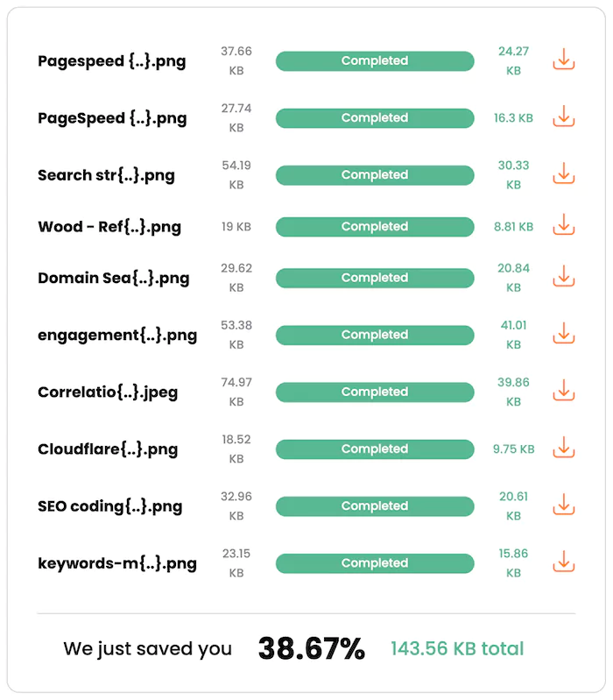Click the 143.56 KB total text

tap(457, 649)
